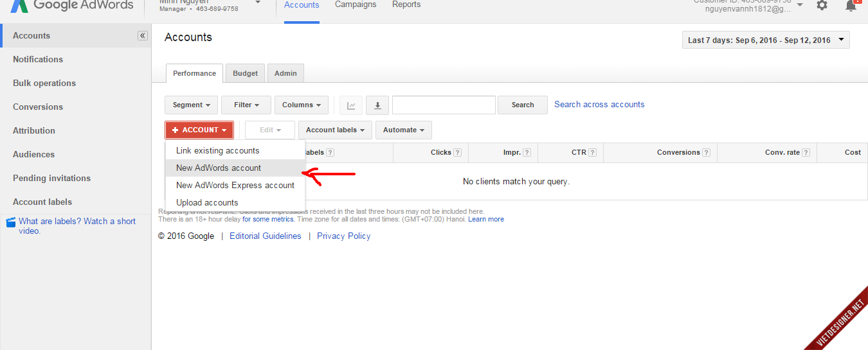Screen dimensions: 868x350
Task: Open the notifications bell
Action: click(x=851, y=5)
